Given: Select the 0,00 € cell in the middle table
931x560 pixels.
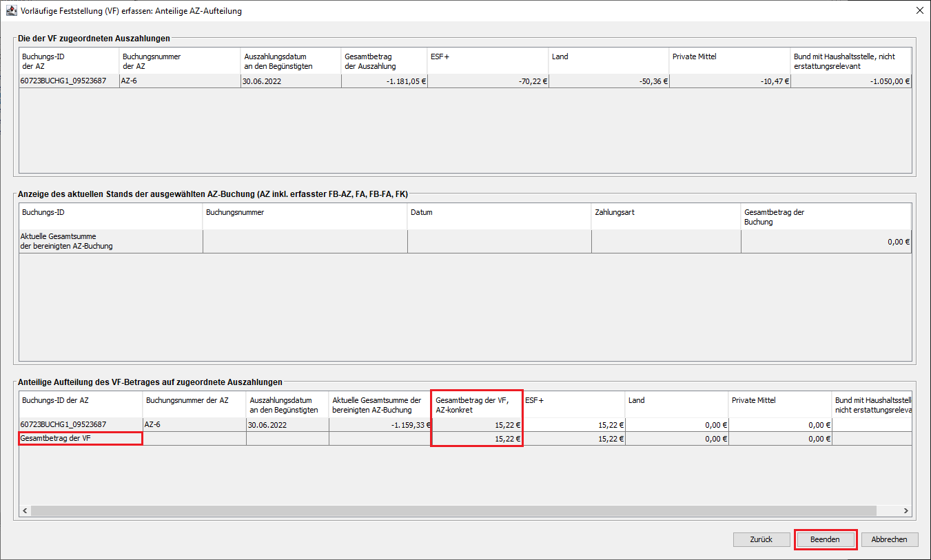Looking at the screenshot, I should 826,241.
